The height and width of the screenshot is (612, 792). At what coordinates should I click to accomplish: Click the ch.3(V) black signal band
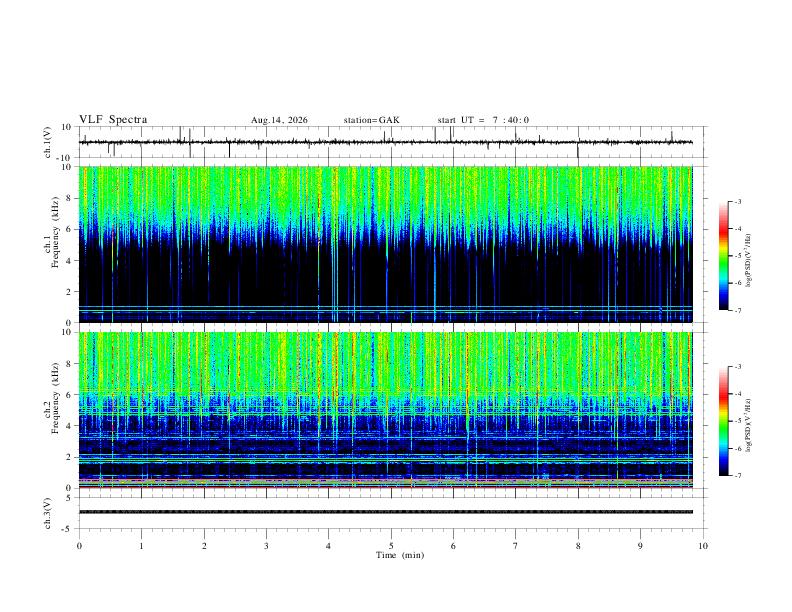click(x=385, y=512)
